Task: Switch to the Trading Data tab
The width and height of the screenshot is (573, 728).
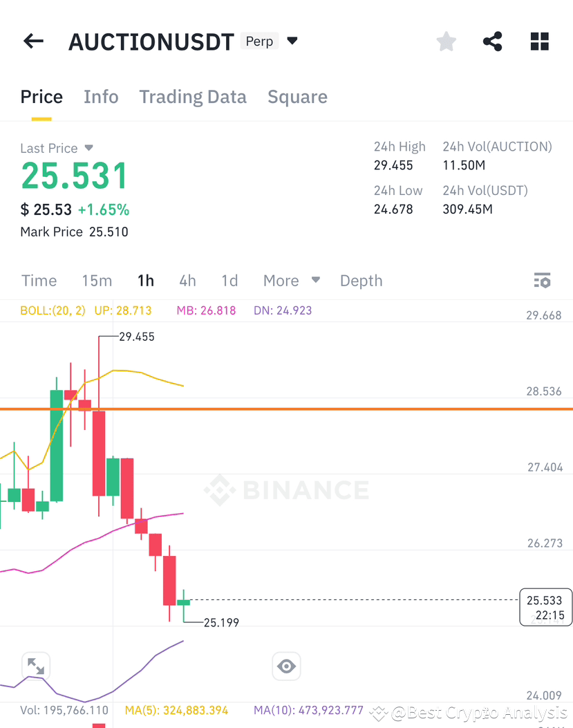Action: 193,96
